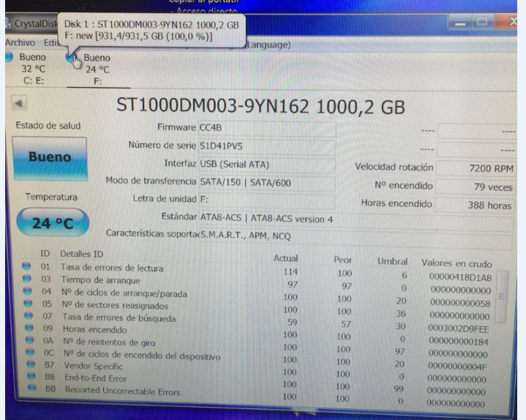
Task: Click the raw value 00000418D1A8
Action: point(460,277)
